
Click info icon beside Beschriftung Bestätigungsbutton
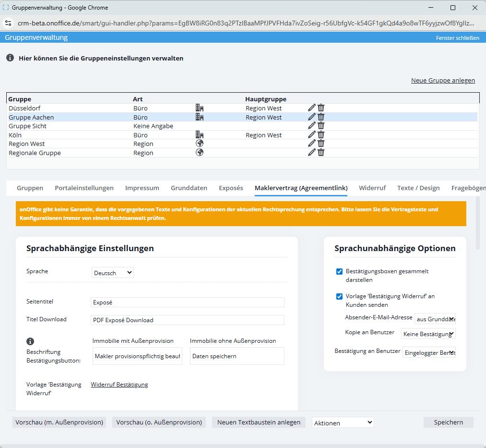pyautogui.click(x=30, y=341)
